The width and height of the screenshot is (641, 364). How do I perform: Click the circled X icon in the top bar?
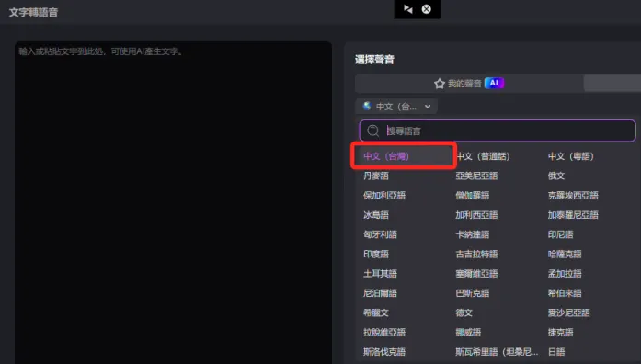pyautogui.click(x=427, y=9)
